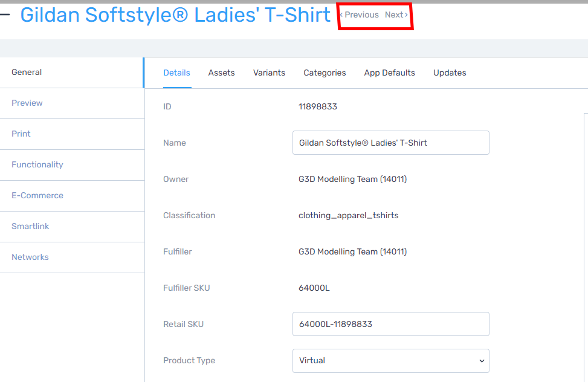
Task: Switch to the Updates tab
Action: pyautogui.click(x=450, y=73)
